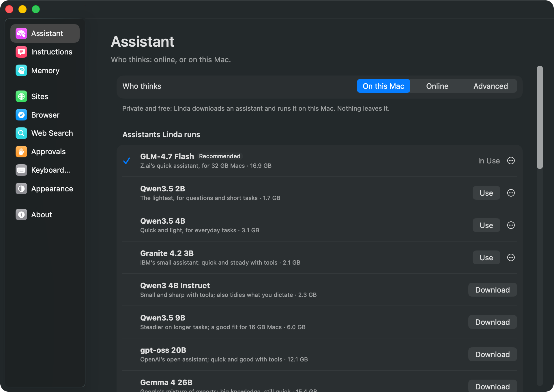
Task: Use the Granite 4.2 3B assistant
Action: (486, 257)
